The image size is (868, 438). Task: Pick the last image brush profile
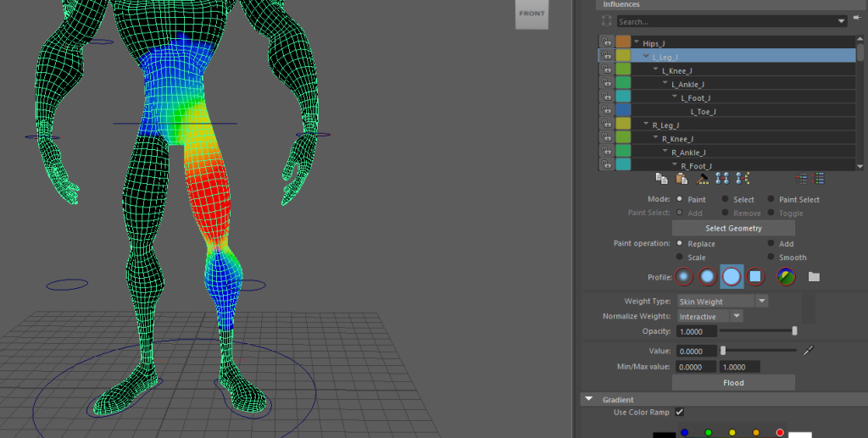[x=786, y=277]
